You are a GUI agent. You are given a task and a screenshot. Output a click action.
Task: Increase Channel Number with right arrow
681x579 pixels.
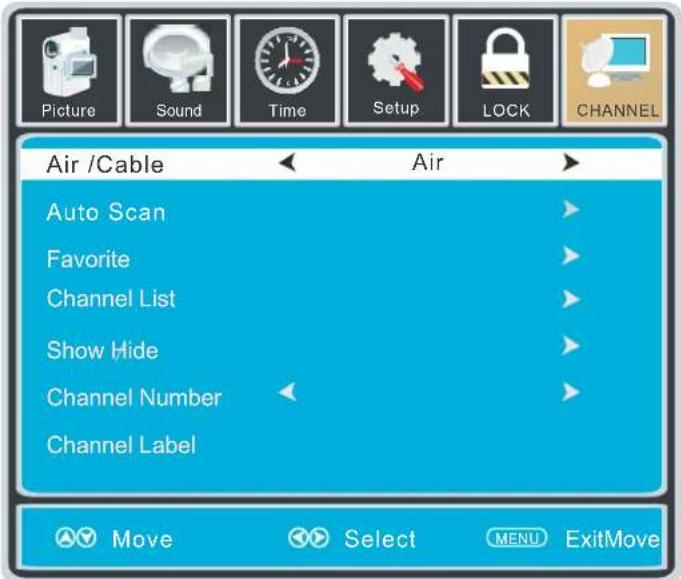570,392
